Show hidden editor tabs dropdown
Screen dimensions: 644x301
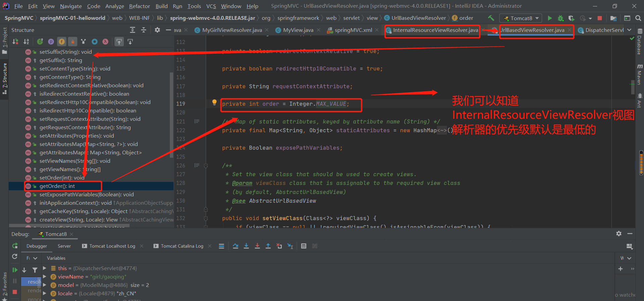point(629,30)
